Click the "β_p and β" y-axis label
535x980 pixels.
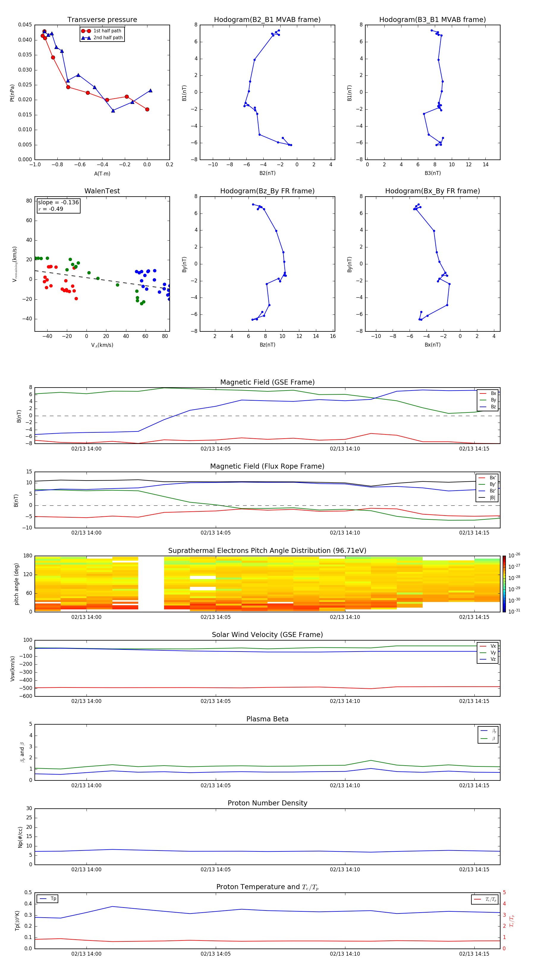click(22, 753)
